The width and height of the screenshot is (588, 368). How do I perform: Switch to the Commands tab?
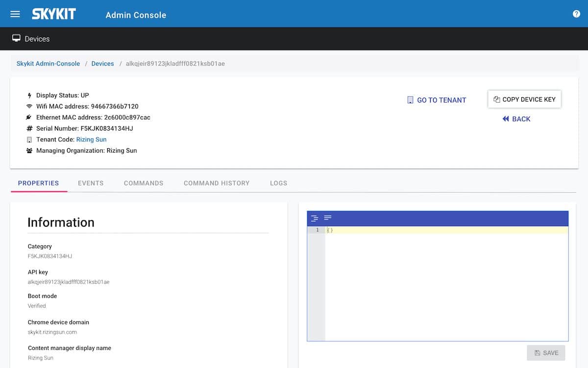[144, 183]
